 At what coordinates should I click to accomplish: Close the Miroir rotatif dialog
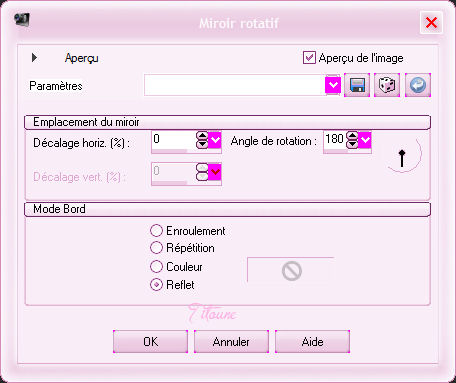point(431,23)
